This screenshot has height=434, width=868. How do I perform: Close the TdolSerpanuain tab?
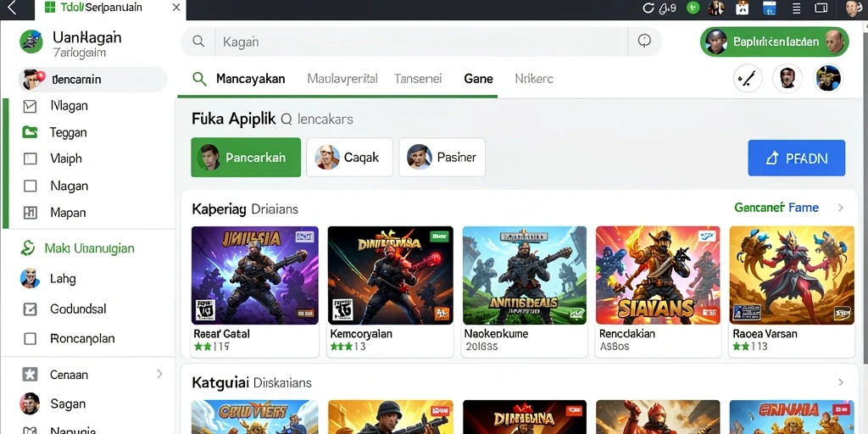pos(176,8)
